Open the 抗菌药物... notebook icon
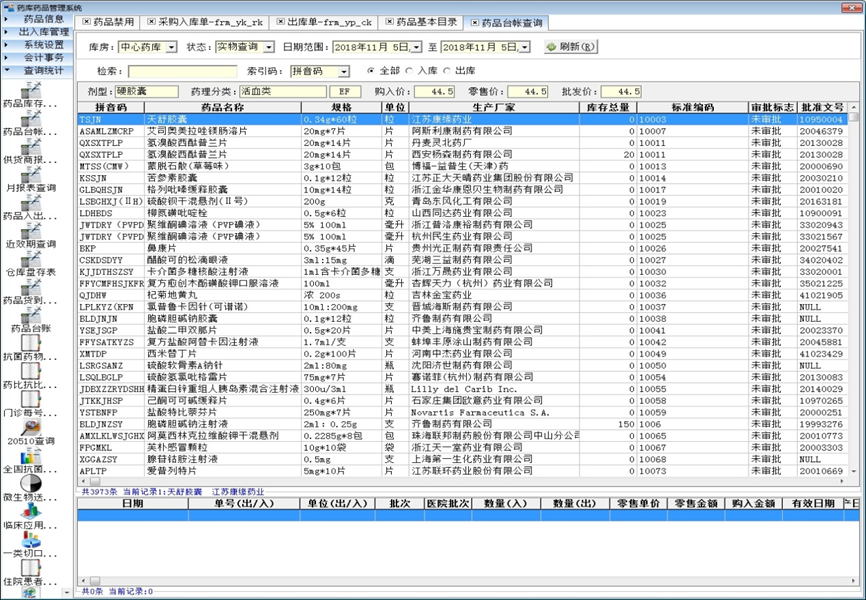 pyautogui.click(x=31, y=344)
